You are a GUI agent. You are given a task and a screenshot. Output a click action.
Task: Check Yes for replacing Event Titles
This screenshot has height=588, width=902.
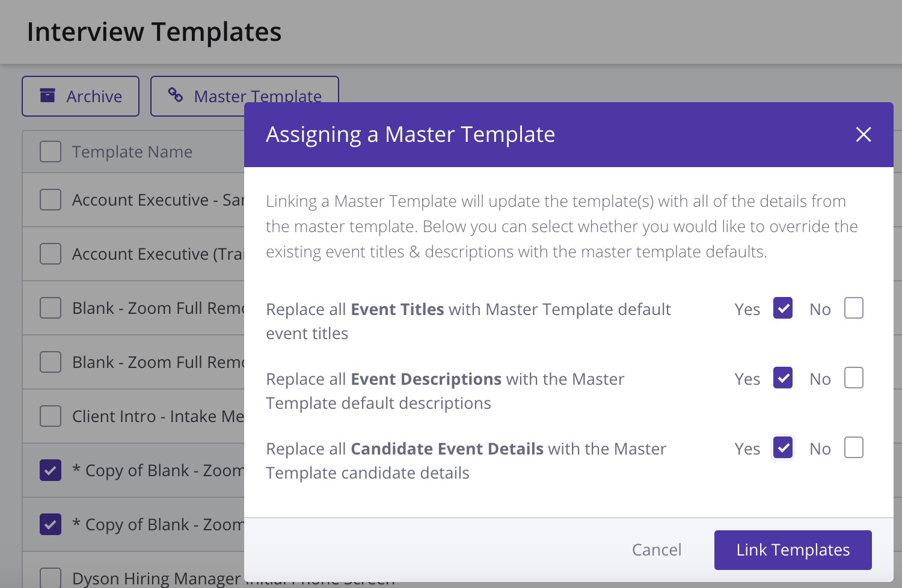coord(782,308)
